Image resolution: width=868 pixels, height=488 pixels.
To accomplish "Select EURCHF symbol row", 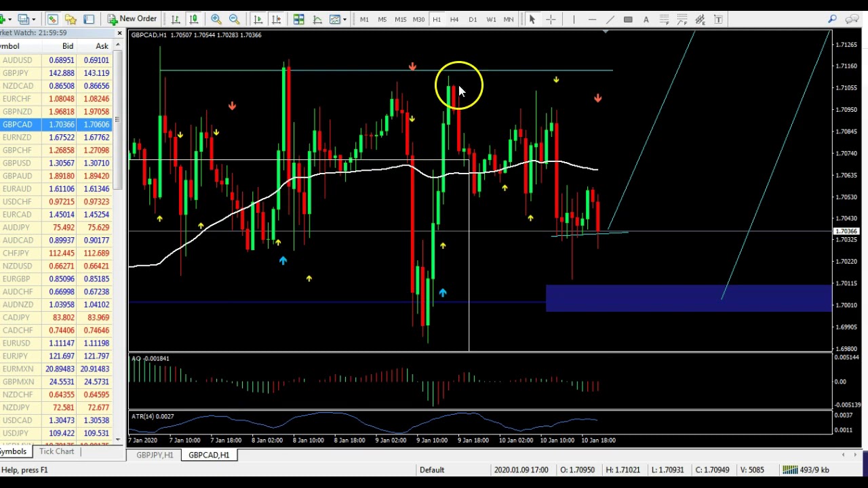I will coord(56,99).
